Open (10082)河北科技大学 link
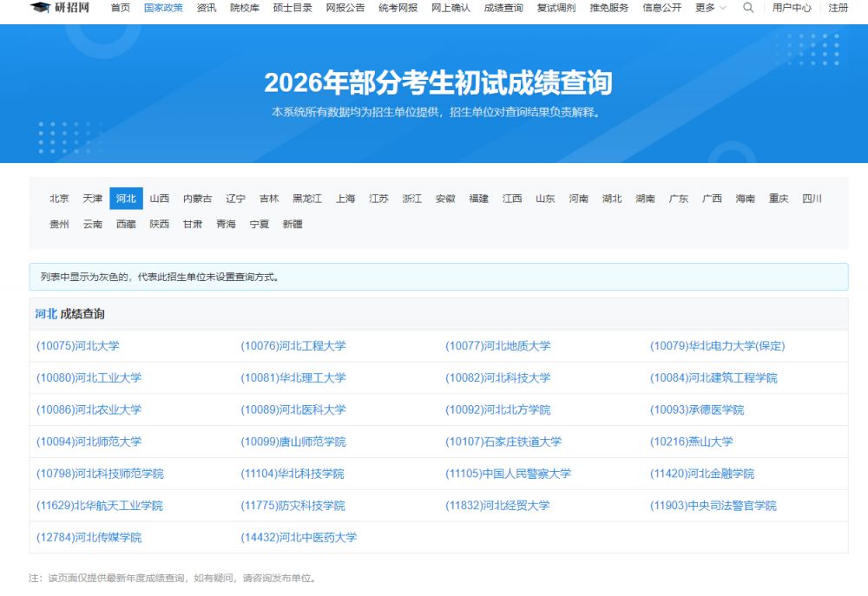This screenshot has height=596, width=868. point(498,378)
